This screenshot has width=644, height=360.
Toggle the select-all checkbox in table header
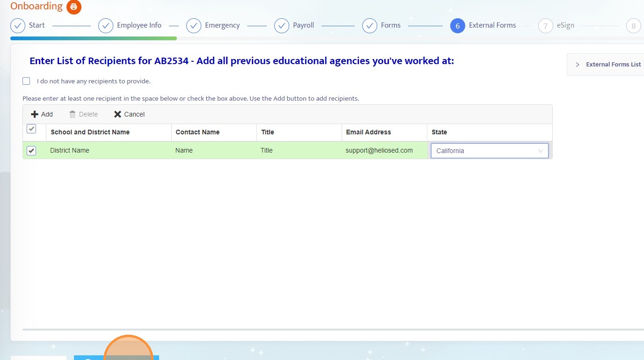point(31,129)
